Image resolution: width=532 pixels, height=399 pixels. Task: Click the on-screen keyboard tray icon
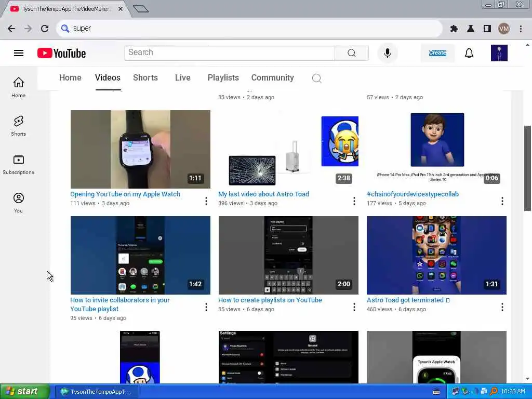pyautogui.click(x=436, y=392)
